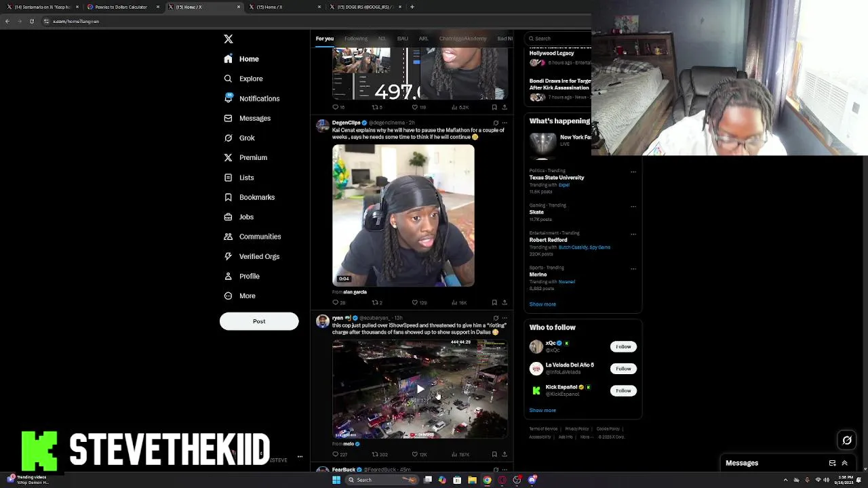This screenshot has width=868, height=488.
Task: Bookmark ryan's post
Action: [x=494, y=454]
